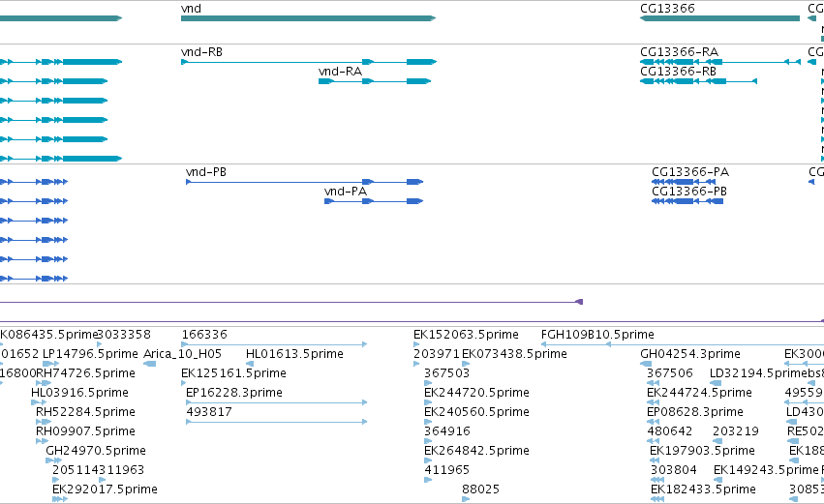Select the EP16228.3prime EST label
Viewport: 824px width, 504px height.
tap(234, 393)
